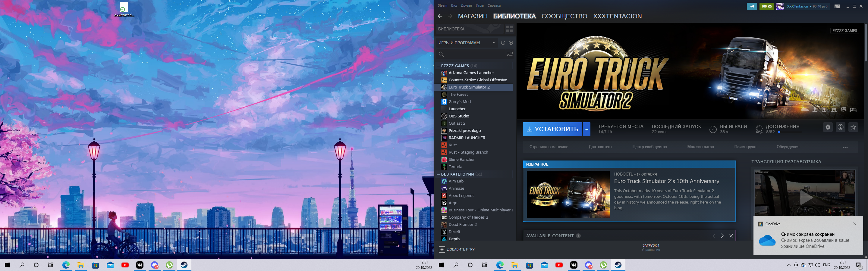Open Steam announcements megaphone button
The width and height of the screenshot is (868, 271).
coord(752,6)
